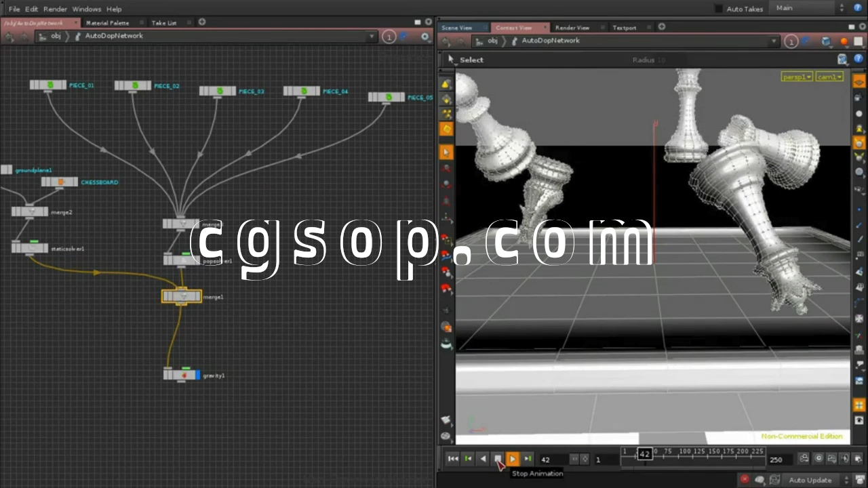Screen dimensions: 868x488
Task: Open the Auto Update mode dropdown
Action: 817,480
